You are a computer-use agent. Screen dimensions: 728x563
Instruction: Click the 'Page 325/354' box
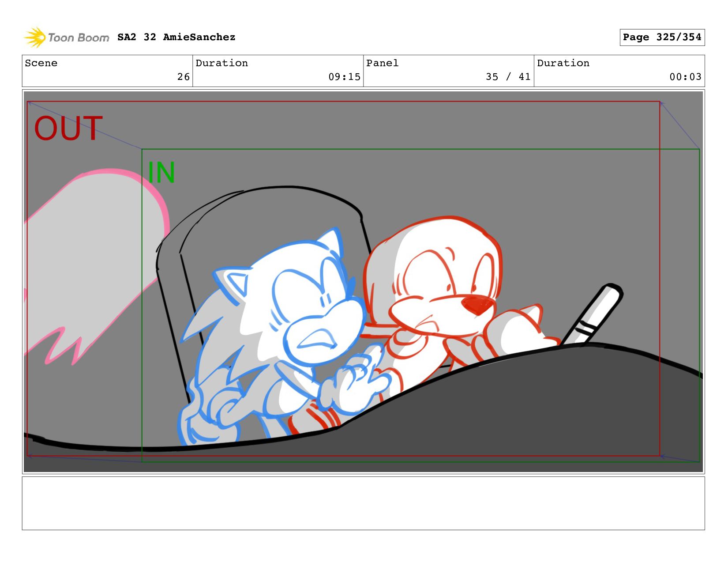point(662,37)
